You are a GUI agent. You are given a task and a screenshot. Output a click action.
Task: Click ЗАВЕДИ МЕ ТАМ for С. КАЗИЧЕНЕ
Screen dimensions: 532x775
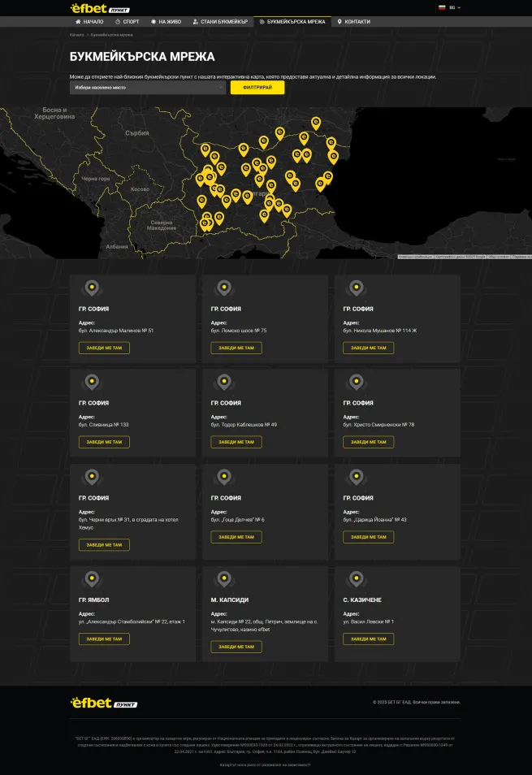coord(369,639)
